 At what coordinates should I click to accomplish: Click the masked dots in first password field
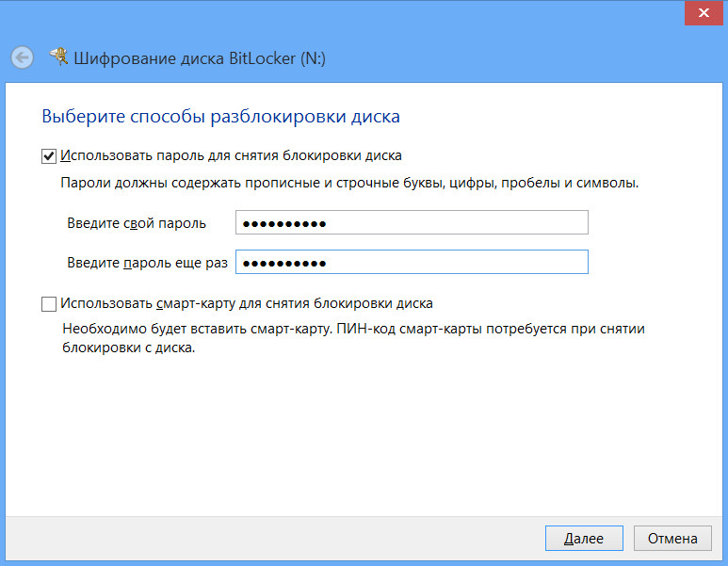(x=283, y=224)
